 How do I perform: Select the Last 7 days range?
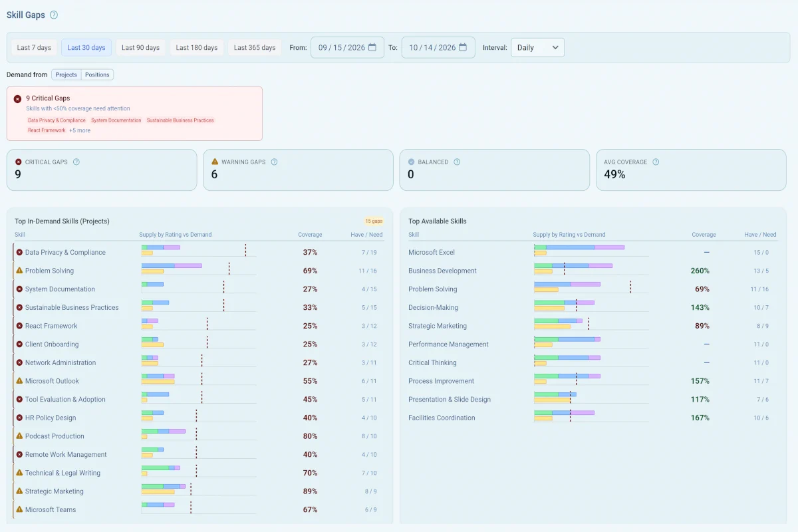[34, 47]
